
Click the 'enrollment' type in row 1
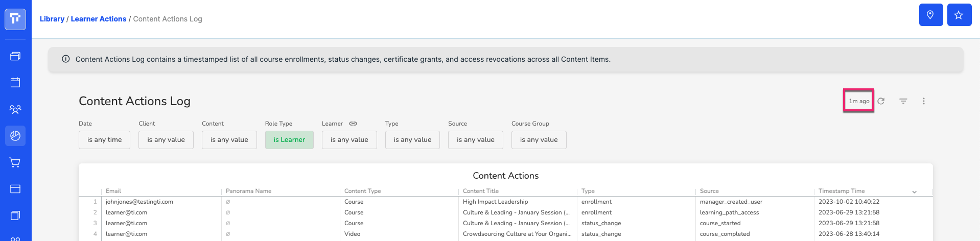click(x=596, y=202)
